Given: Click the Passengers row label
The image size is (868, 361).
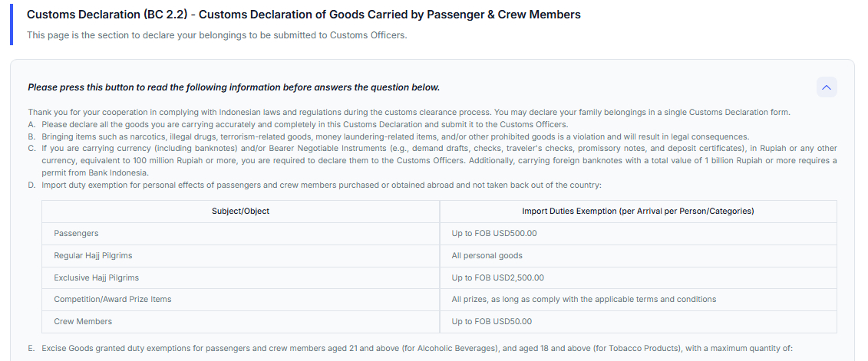Looking at the screenshot, I should click(x=76, y=233).
